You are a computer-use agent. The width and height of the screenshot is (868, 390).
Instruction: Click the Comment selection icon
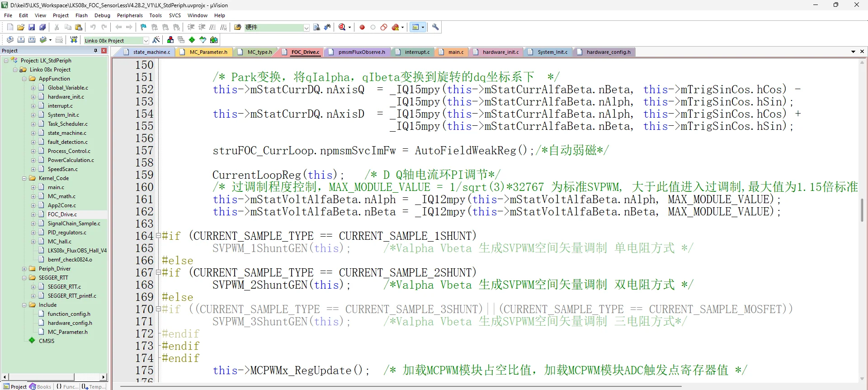[x=212, y=27]
